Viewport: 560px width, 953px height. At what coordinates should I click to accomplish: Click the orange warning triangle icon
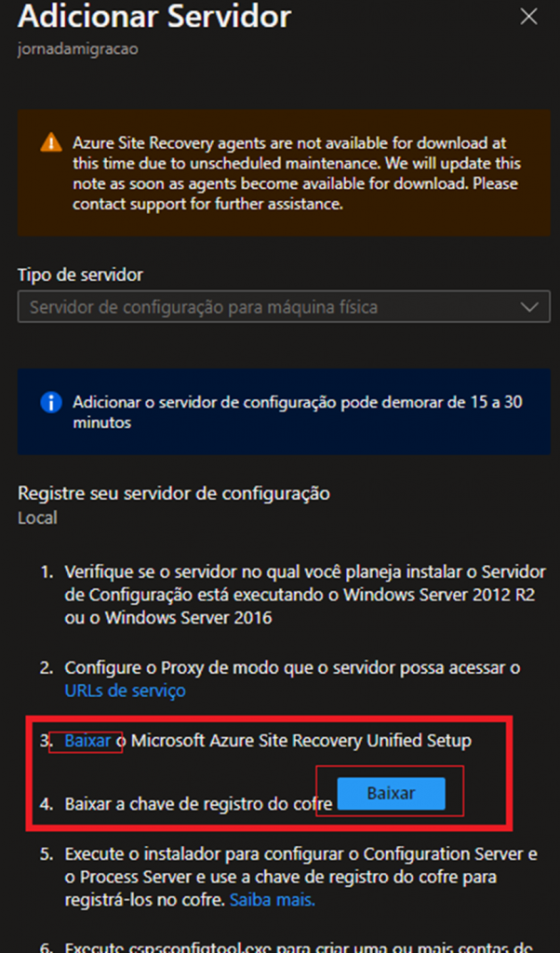click(50, 143)
